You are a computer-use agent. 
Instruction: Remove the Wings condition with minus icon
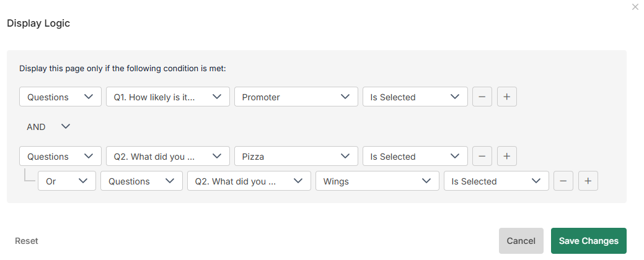tap(563, 181)
